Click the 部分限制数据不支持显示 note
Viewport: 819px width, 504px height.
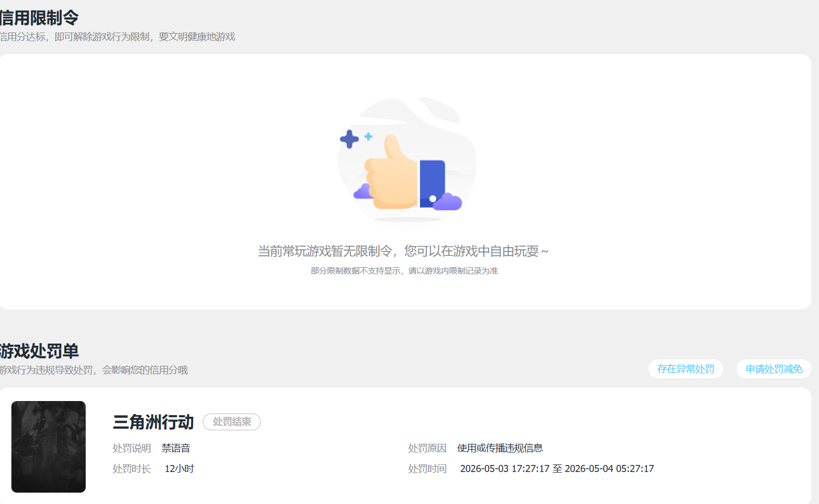coord(404,270)
